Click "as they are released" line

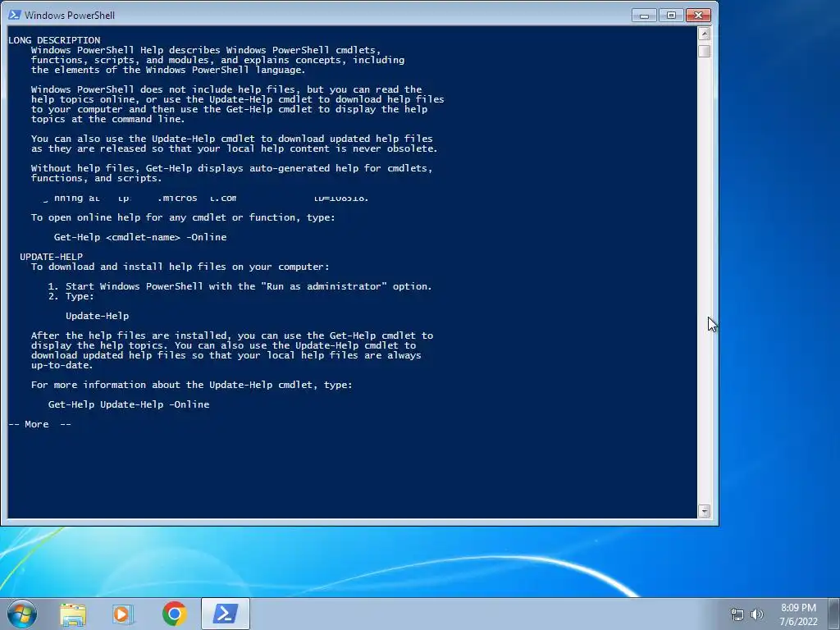[x=234, y=149]
